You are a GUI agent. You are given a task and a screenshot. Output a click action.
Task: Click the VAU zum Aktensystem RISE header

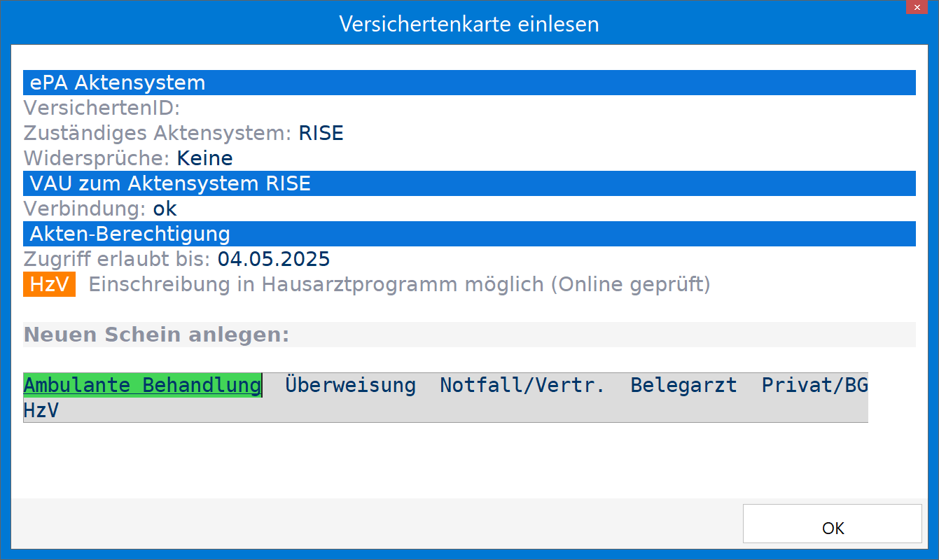pos(469,183)
